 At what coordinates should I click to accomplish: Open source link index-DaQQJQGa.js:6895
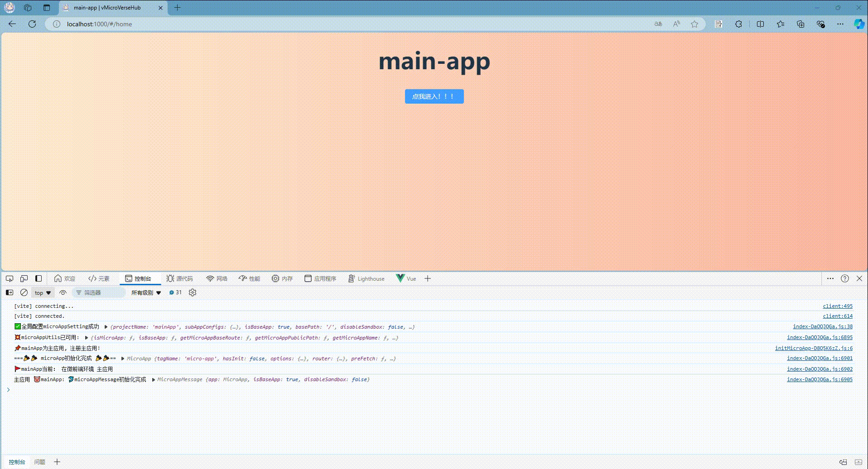click(820, 337)
